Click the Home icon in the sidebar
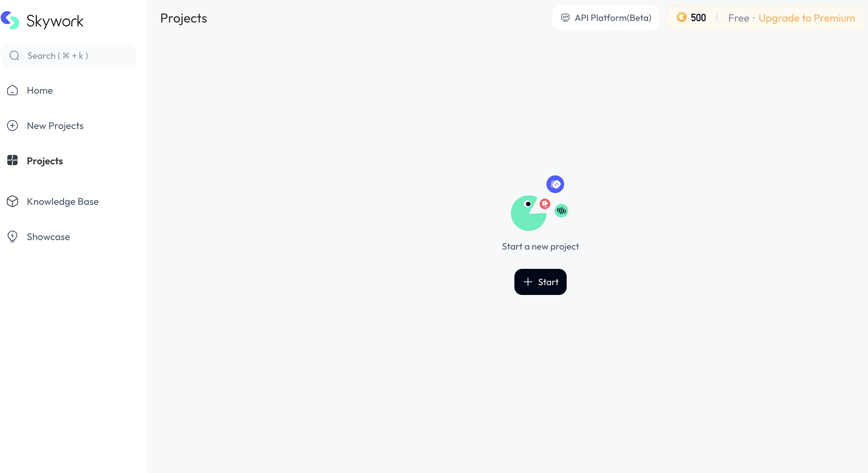868x473 pixels. (12, 90)
